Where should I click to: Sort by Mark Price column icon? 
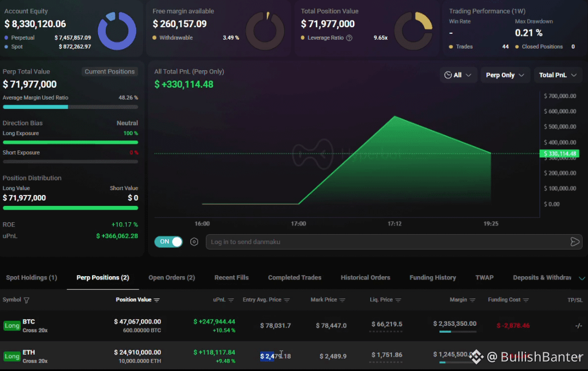tap(342, 300)
